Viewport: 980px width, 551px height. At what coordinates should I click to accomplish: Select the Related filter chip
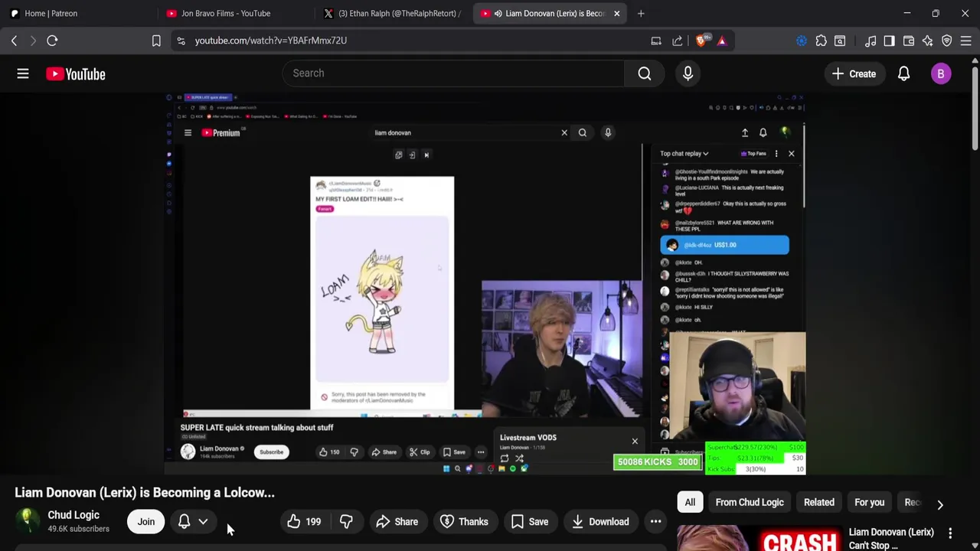[x=819, y=502]
